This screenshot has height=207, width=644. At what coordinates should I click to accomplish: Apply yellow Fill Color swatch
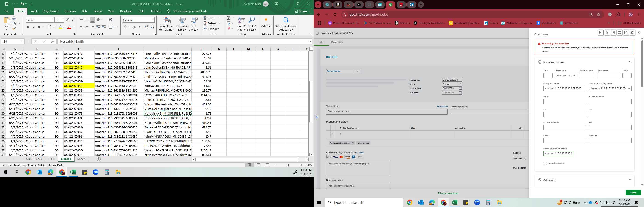pos(60,27)
